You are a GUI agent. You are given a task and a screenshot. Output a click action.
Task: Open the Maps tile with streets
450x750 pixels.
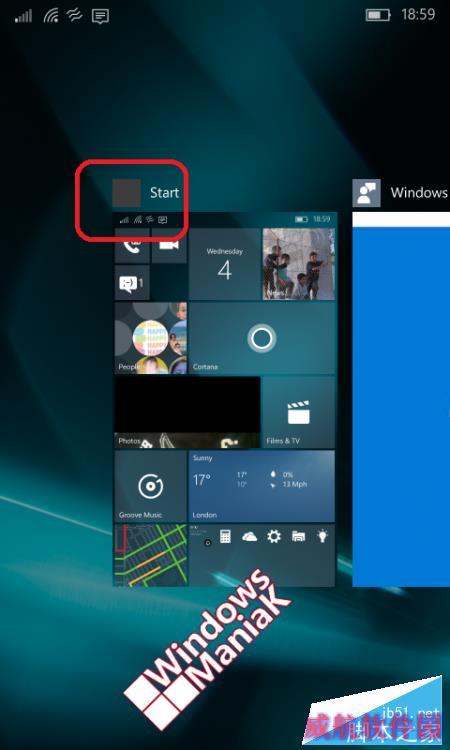coord(151,555)
